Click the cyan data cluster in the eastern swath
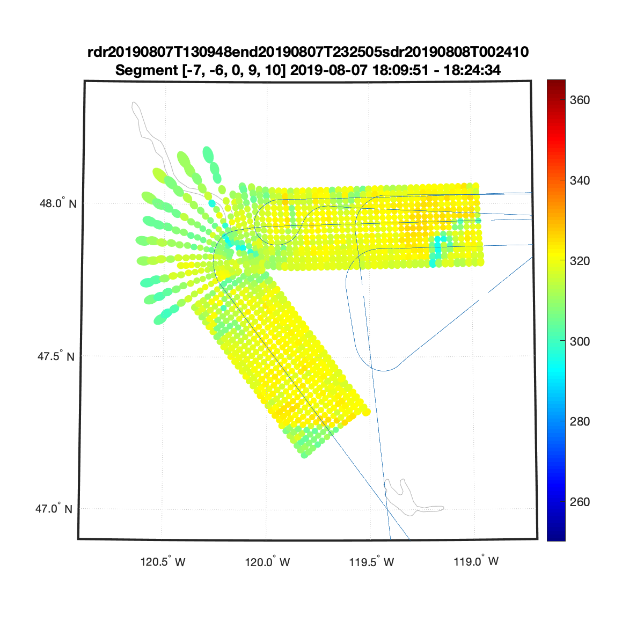The width and height of the screenshot is (644, 644). click(x=438, y=247)
